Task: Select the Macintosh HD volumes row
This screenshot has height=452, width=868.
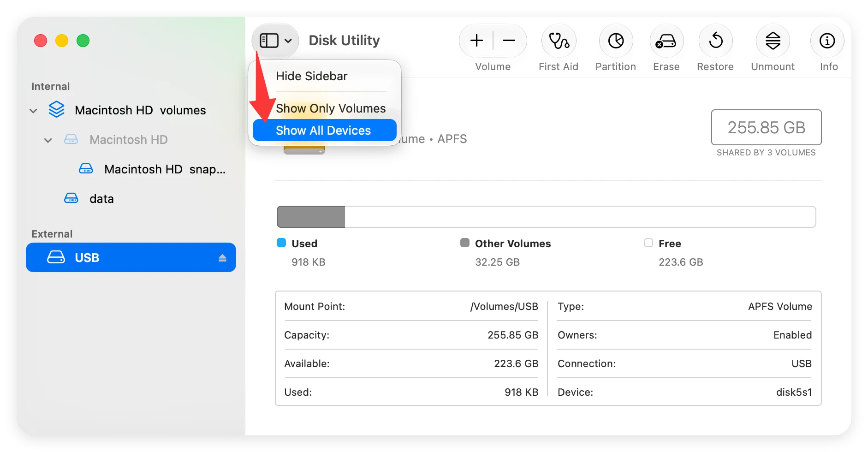Action: click(131, 110)
